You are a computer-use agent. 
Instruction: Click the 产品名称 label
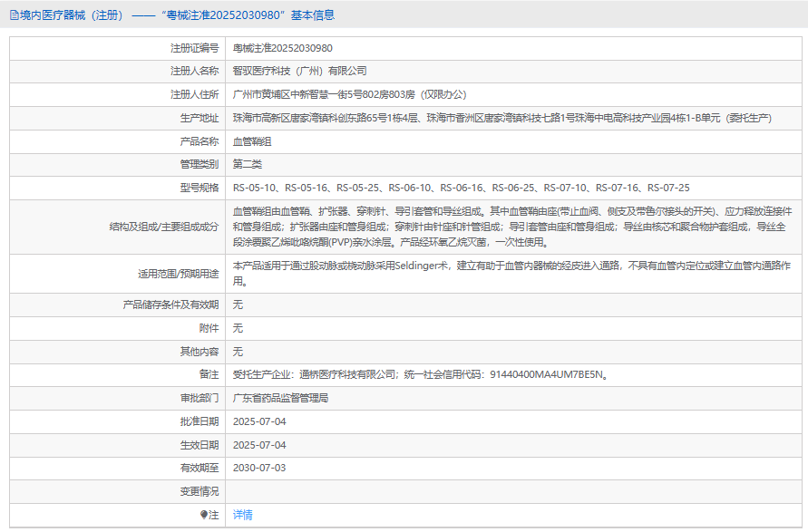[x=200, y=141]
